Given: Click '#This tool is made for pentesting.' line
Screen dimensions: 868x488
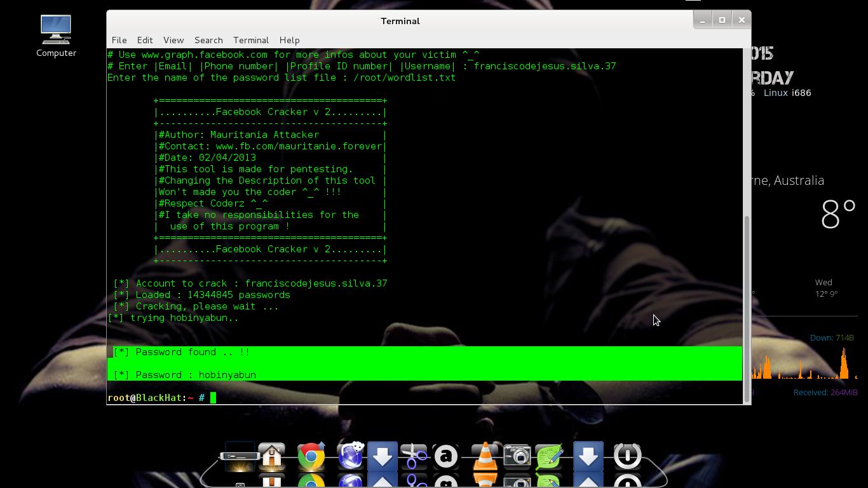Looking at the screenshot, I should coord(255,169).
